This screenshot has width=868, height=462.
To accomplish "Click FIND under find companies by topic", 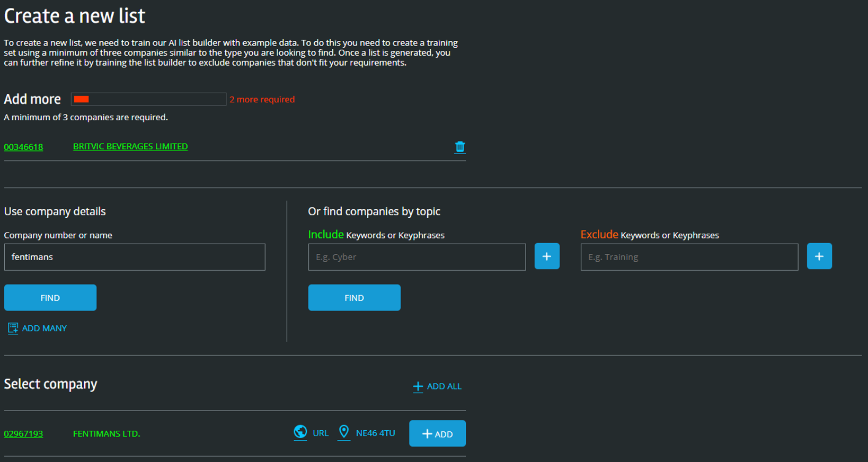I will tap(355, 298).
